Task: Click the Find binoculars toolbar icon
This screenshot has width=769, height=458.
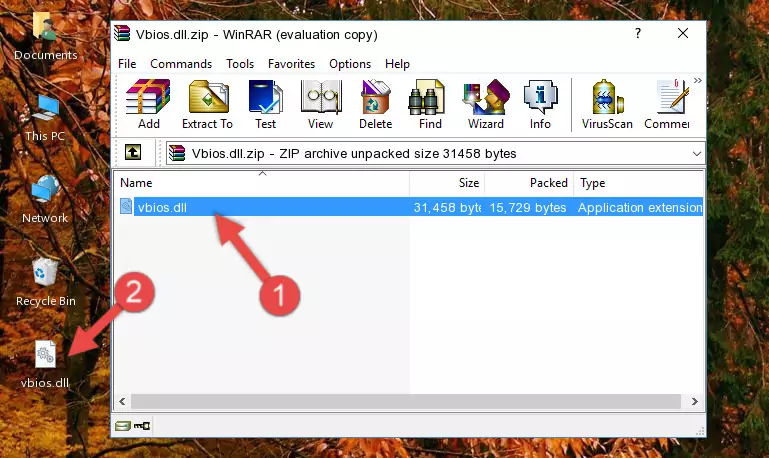Action: [x=430, y=104]
